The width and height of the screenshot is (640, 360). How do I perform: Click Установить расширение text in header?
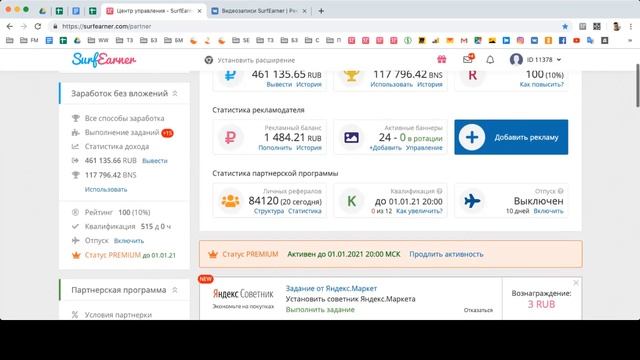pyautogui.click(x=256, y=60)
